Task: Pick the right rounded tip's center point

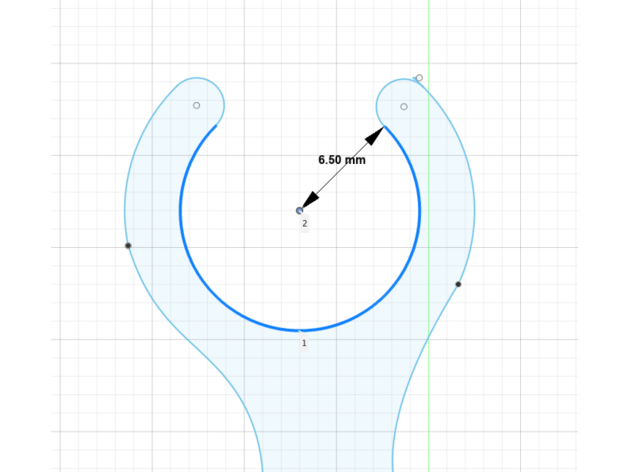Action: (404, 106)
